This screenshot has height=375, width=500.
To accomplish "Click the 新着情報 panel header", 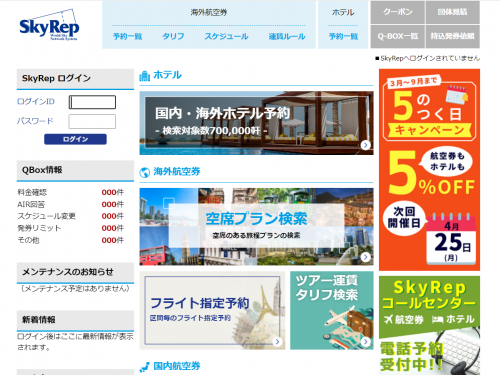I will (75, 320).
